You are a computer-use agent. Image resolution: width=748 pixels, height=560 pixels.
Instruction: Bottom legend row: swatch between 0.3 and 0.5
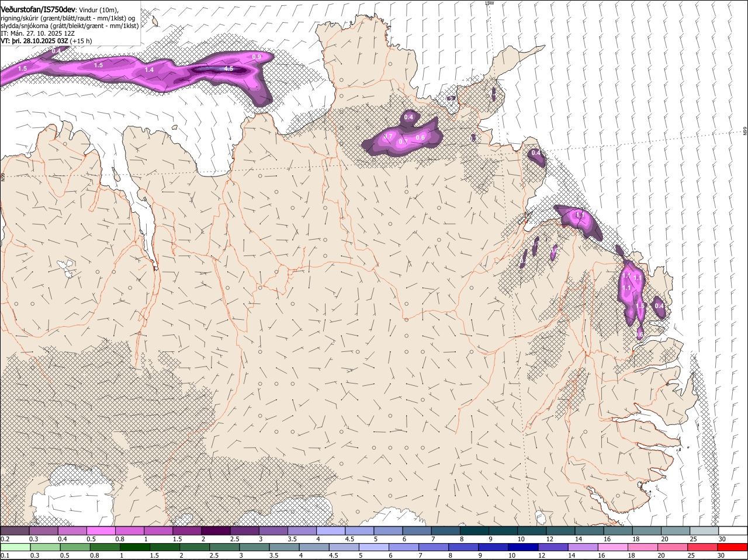point(45,547)
